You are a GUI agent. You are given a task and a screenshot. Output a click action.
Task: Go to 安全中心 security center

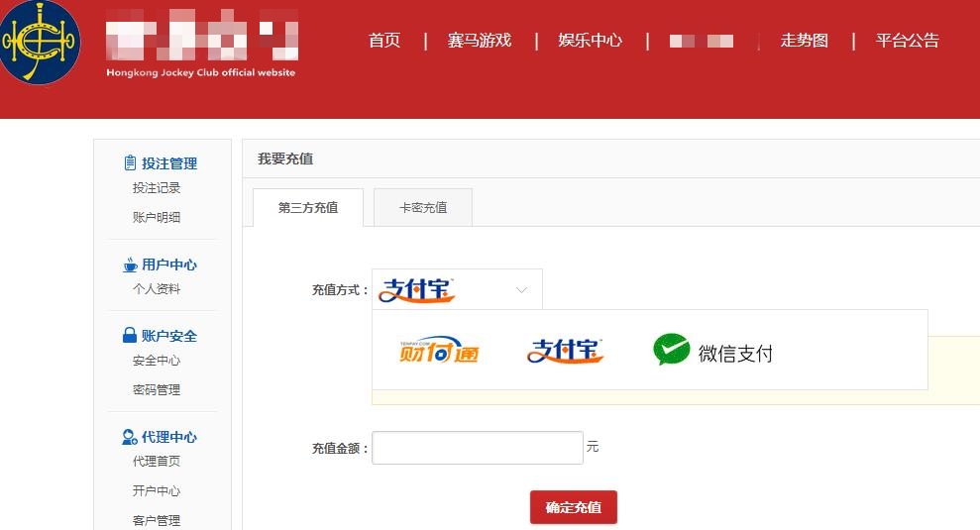[x=157, y=361]
